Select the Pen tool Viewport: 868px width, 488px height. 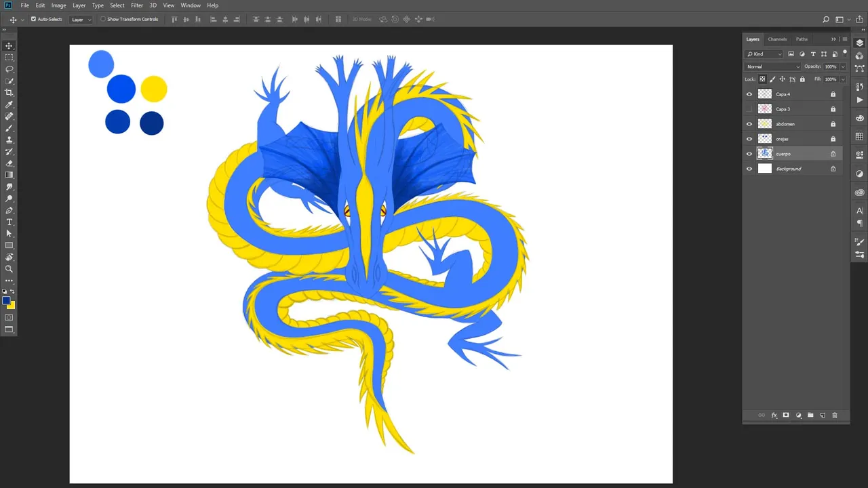(9, 211)
